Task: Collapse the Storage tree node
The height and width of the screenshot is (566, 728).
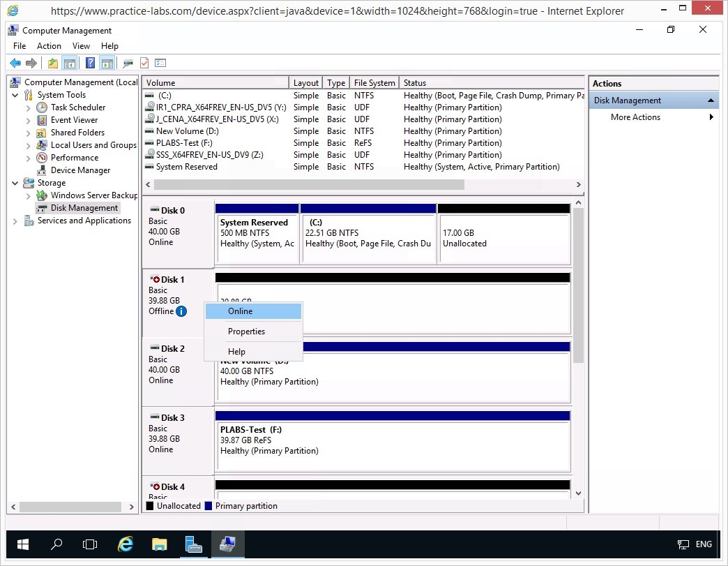Action: click(x=15, y=183)
